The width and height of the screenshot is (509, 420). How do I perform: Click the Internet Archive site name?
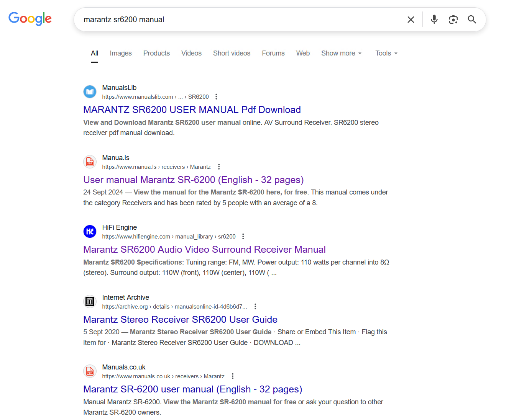click(125, 297)
